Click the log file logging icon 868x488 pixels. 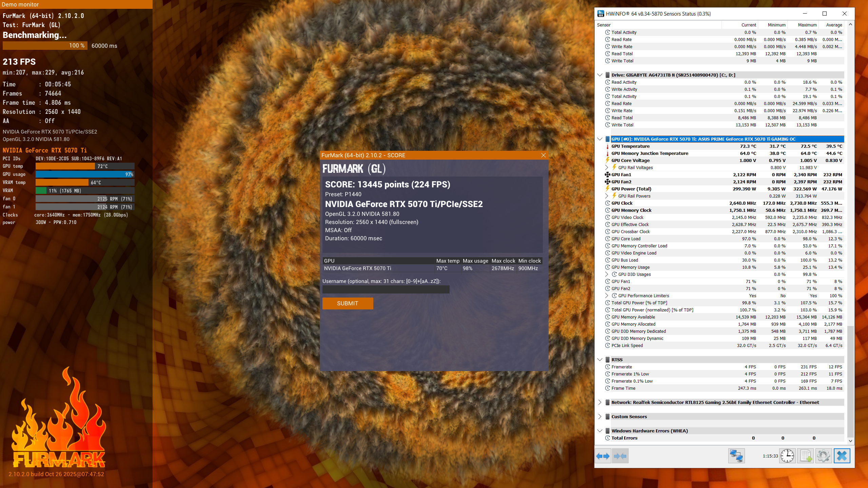[x=806, y=456]
